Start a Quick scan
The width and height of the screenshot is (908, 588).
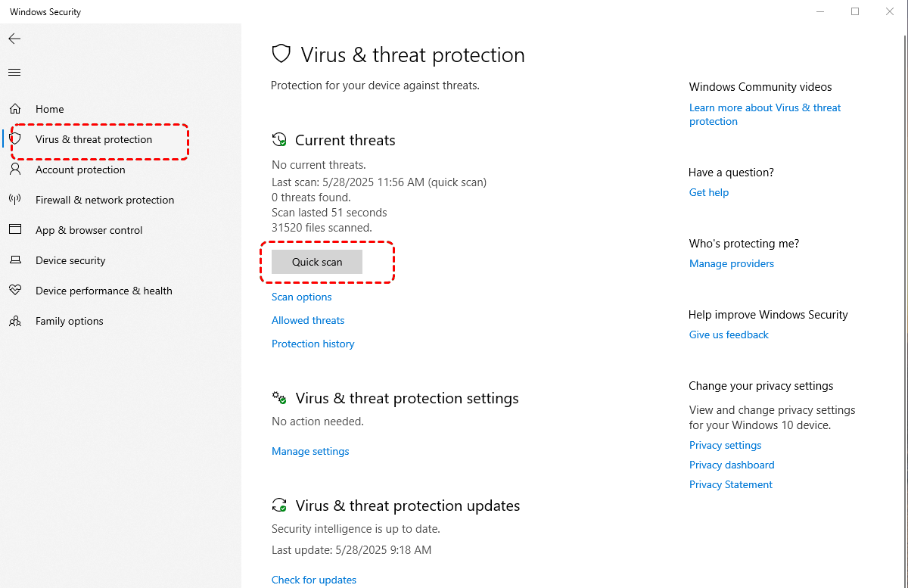pos(317,262)
